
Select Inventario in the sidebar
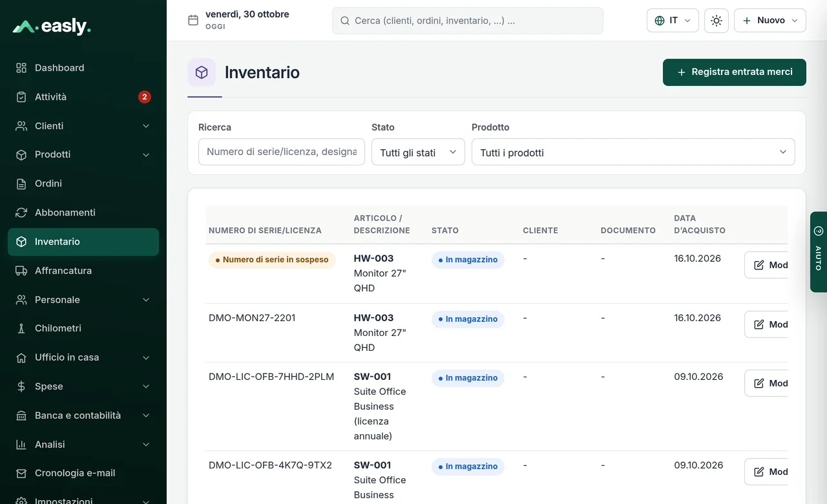[83, 242]
